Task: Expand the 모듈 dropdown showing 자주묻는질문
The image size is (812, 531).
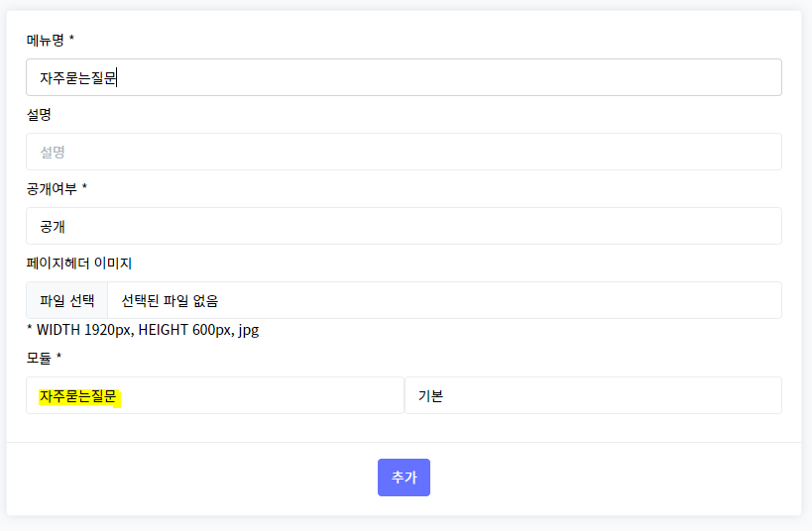Action: coord(215,395)
